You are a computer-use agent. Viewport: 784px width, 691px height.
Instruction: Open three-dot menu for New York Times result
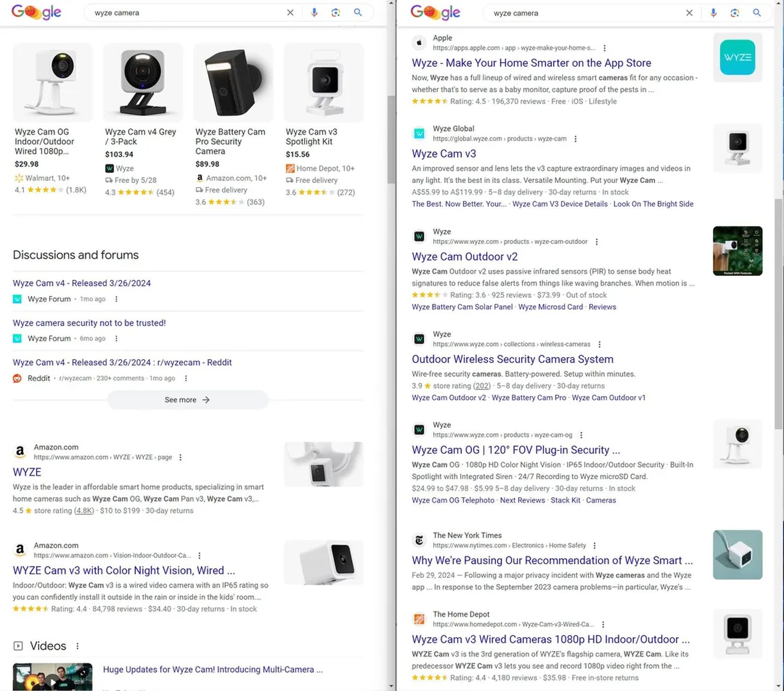pyautogui.click(x=594, y=546)
